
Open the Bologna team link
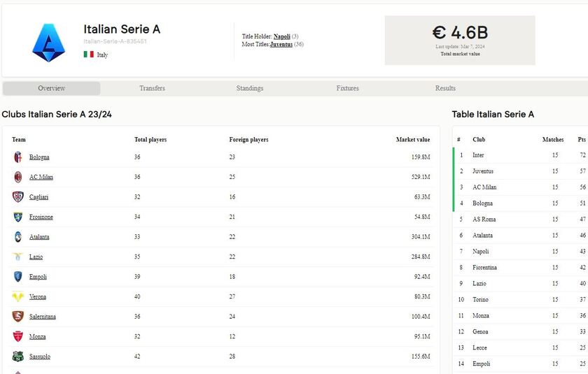click(39, 157)
